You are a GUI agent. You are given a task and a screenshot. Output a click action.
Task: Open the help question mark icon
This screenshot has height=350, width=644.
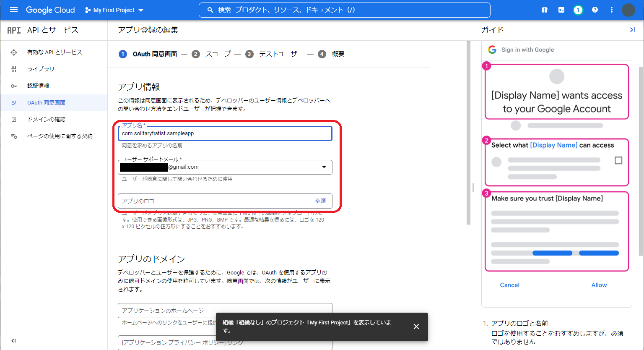pos(595,10)
